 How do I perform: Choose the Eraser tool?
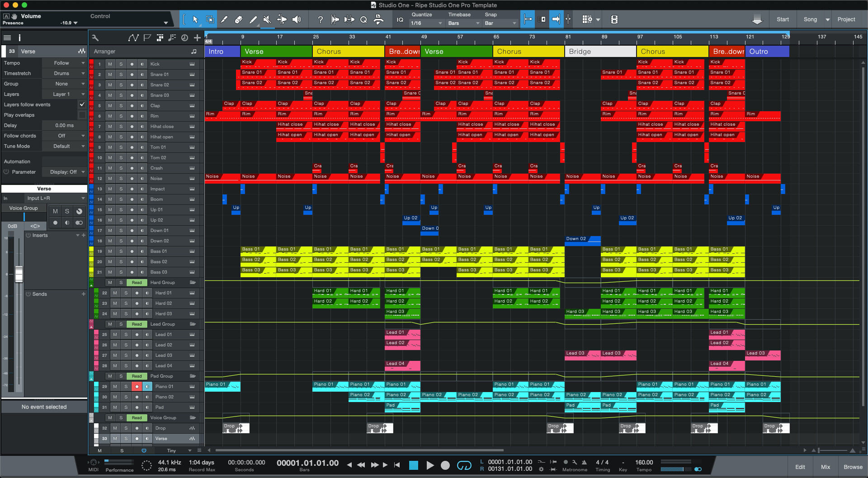pyautogui.click(x=239, y=19)
